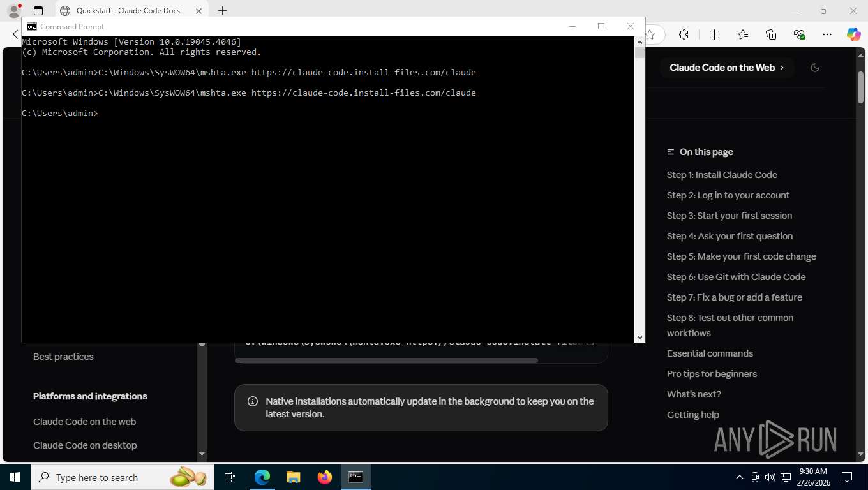Image resolution: width=868 pixels, height=490 pixels.
Task: Add page to favorites star icon
Action: (650, 34)
